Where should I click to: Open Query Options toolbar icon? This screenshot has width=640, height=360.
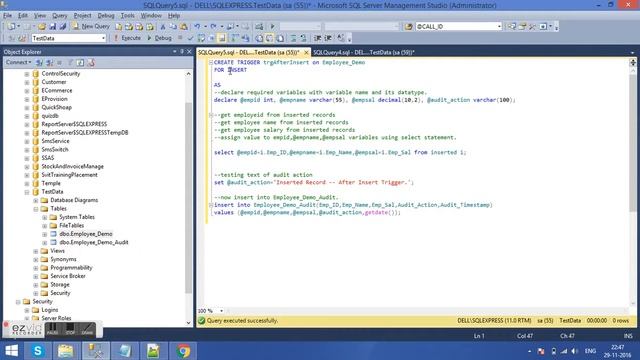click(212, 38)
